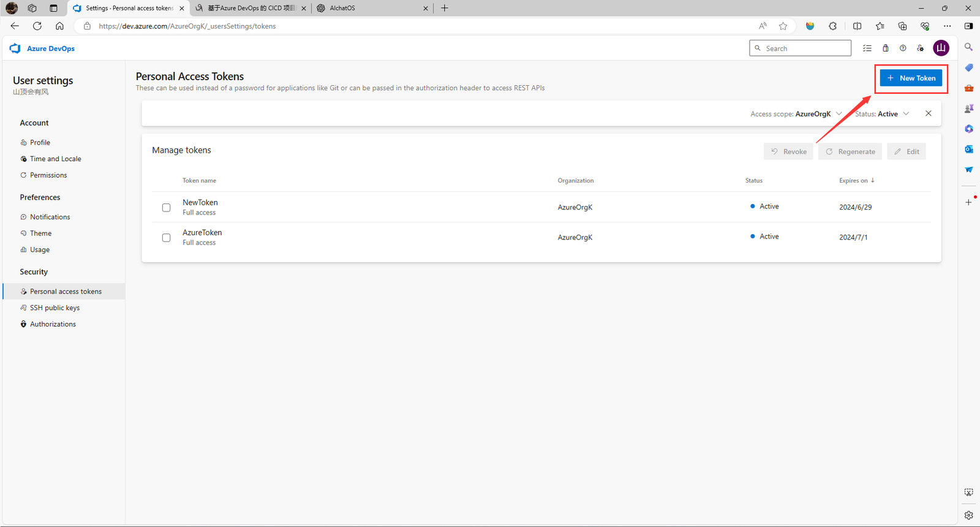Open Authorizations page
The width and height of the screenshot is (980, 527).
[53, 324]
